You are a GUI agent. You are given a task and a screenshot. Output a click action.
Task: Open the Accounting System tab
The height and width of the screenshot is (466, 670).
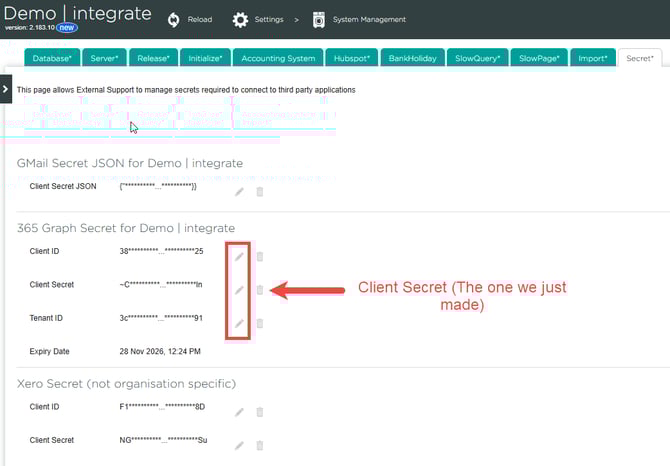(279, 58)
